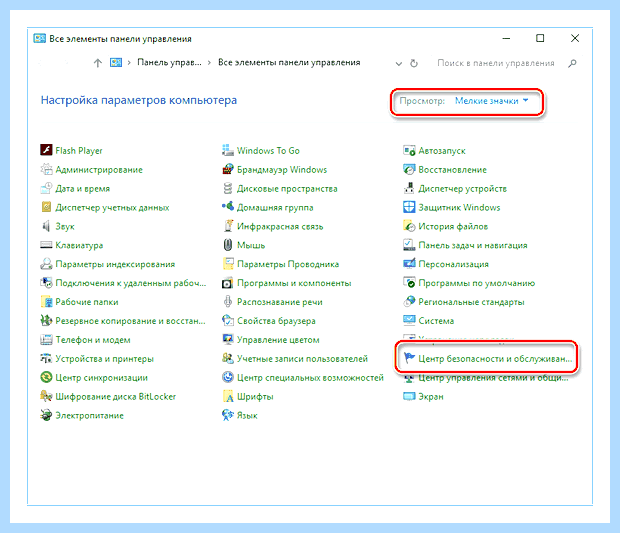Click the Управление цветом monitor icon
This screenshot has height=533, width=620.
[228, 340]
